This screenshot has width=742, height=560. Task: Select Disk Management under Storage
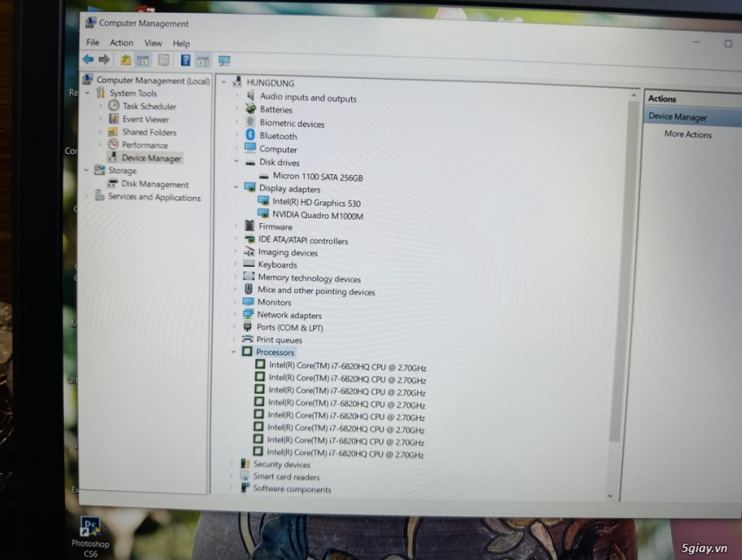154,185
